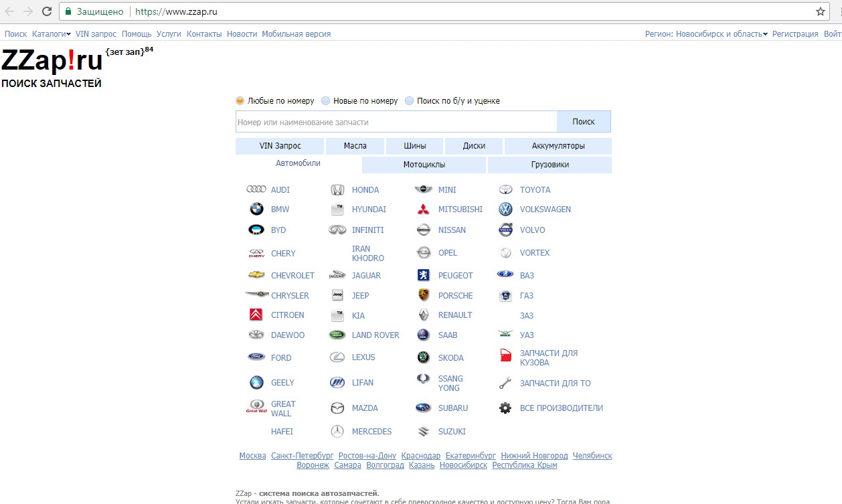Viewport: 842px width, 504px height.
Task: Click the gear icon for Все производители
Action: [505, 408]
